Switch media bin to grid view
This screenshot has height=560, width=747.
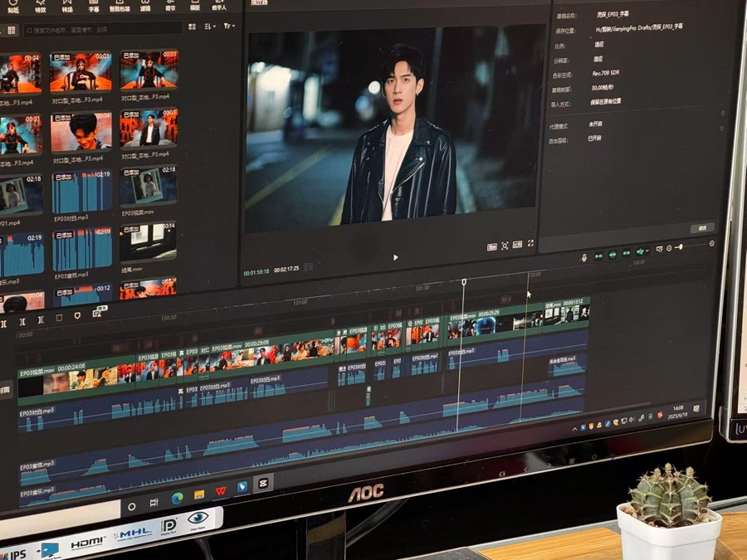(x=12, y=31)
